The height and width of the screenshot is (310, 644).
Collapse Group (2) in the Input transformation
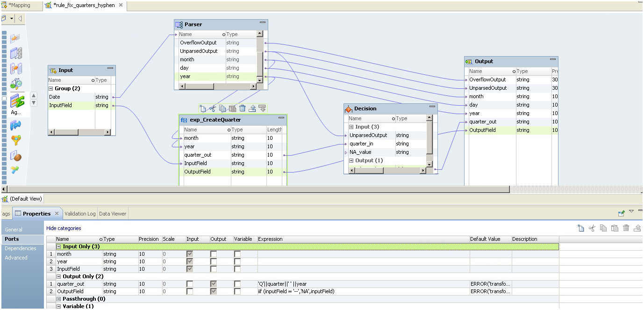point(51,88)
